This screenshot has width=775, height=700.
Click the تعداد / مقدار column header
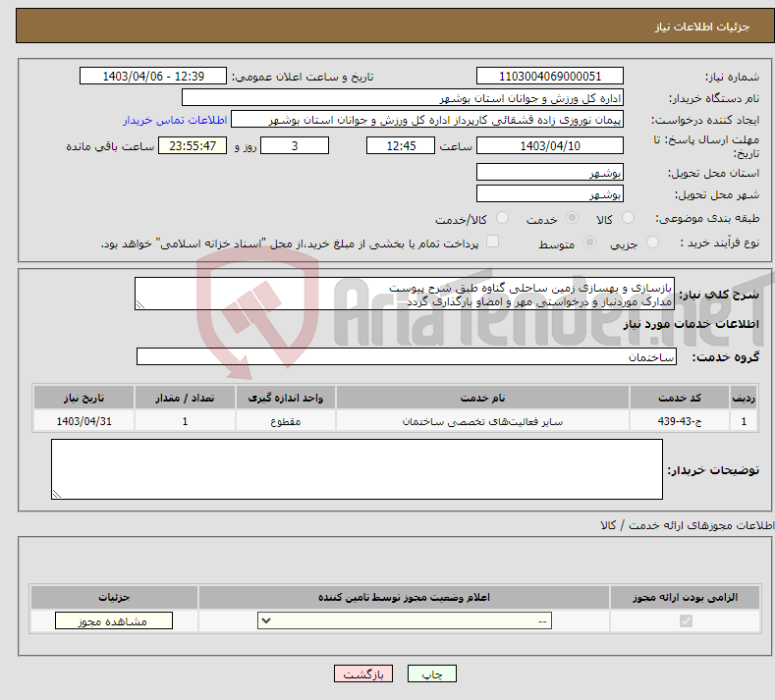tap(185, 398)
